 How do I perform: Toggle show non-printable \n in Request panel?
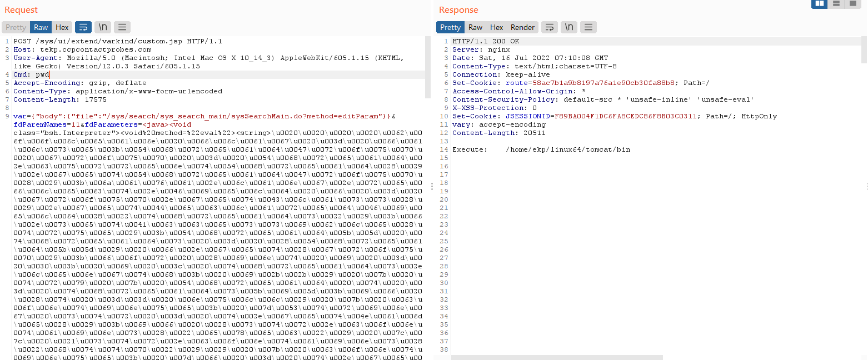coord(102,27)
